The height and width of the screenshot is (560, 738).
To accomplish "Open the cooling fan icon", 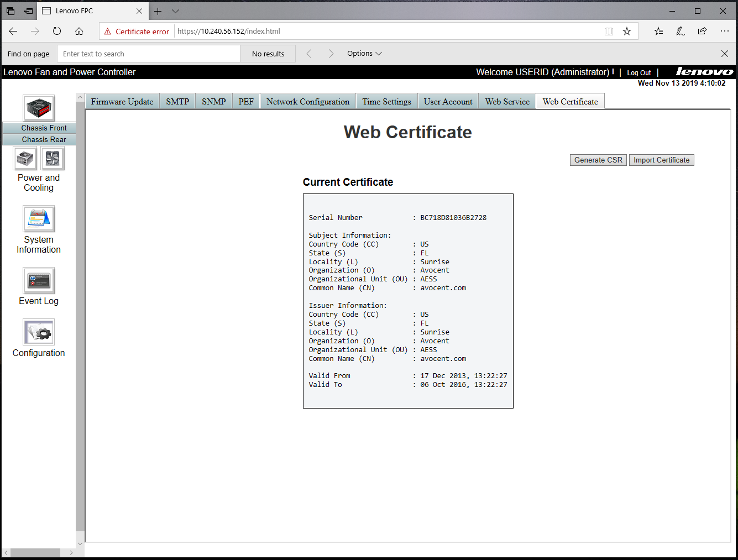I will point(53,159).
